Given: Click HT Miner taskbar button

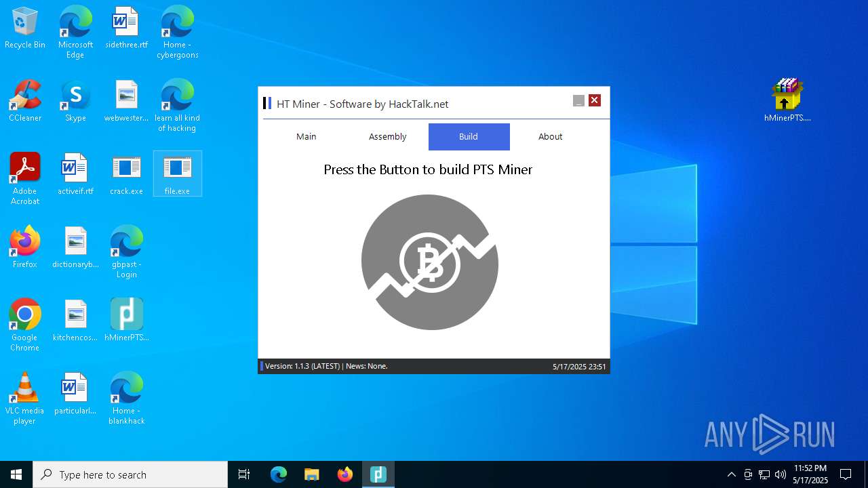Looking at the screenshot, I should point(378,474).
